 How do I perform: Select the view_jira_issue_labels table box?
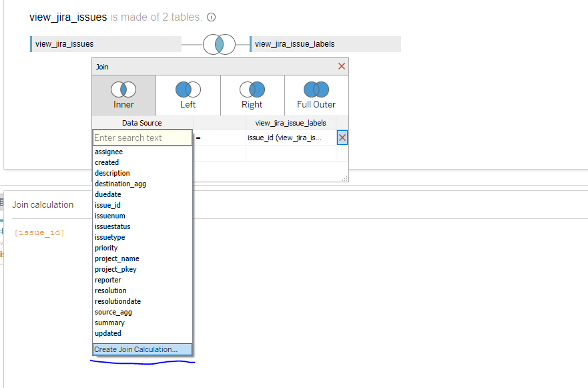pos(326,44)
